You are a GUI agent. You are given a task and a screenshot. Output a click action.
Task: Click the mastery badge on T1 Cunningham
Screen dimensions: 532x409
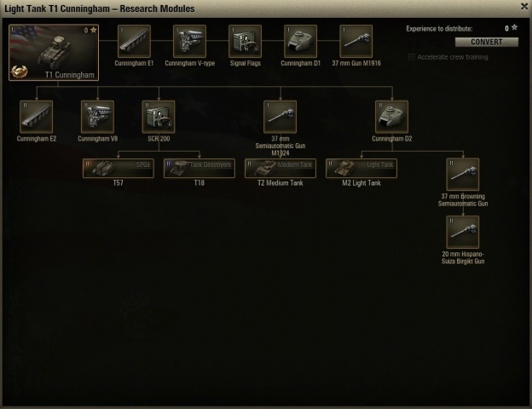[19, 72]
